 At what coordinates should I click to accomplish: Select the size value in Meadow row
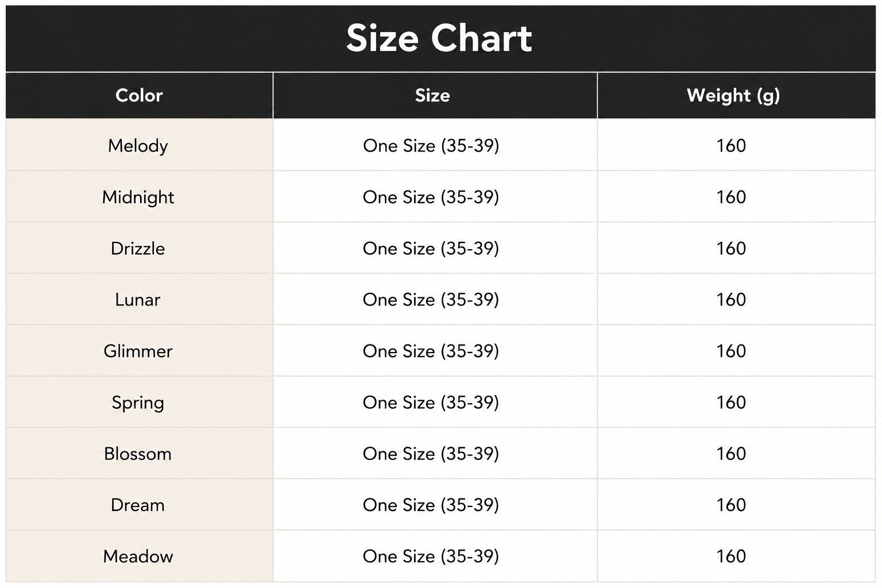pos(431,556)
